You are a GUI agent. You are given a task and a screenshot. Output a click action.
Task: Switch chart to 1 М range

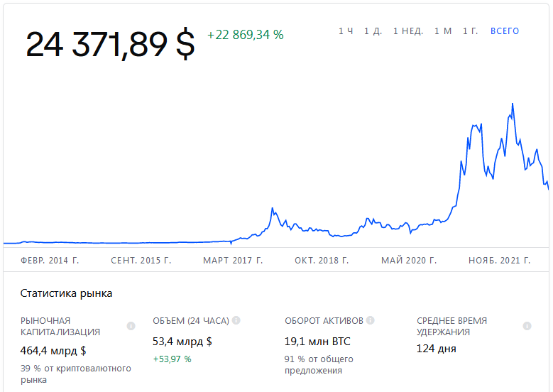(x=443, y=31)
